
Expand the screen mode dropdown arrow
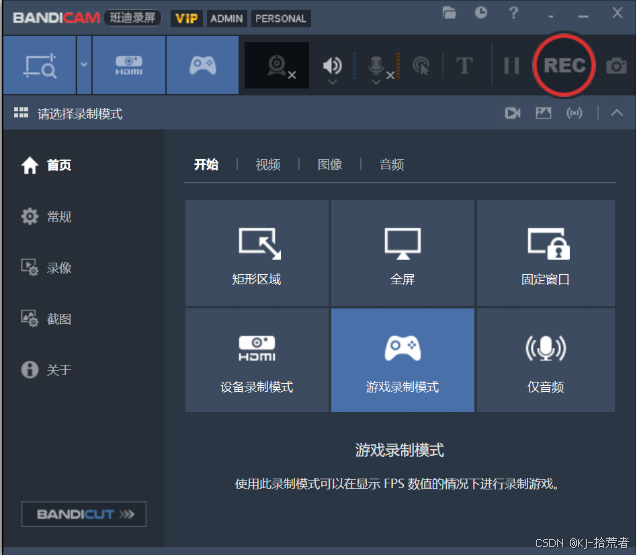pos(84,65)
